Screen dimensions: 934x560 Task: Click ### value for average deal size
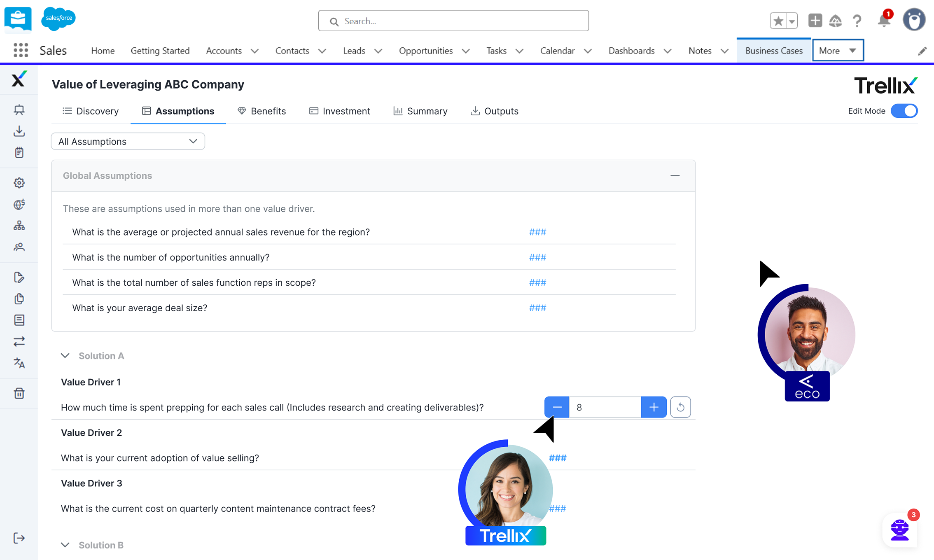[x=537, y=308]
